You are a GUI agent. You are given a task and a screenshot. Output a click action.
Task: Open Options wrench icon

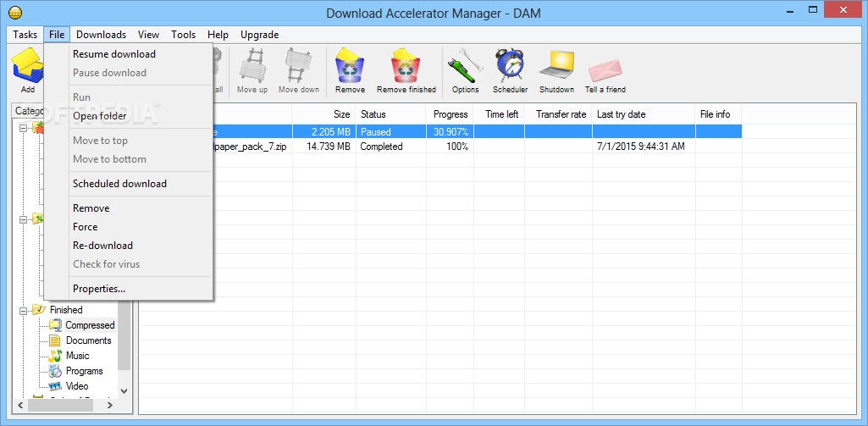tap(465, 65)
